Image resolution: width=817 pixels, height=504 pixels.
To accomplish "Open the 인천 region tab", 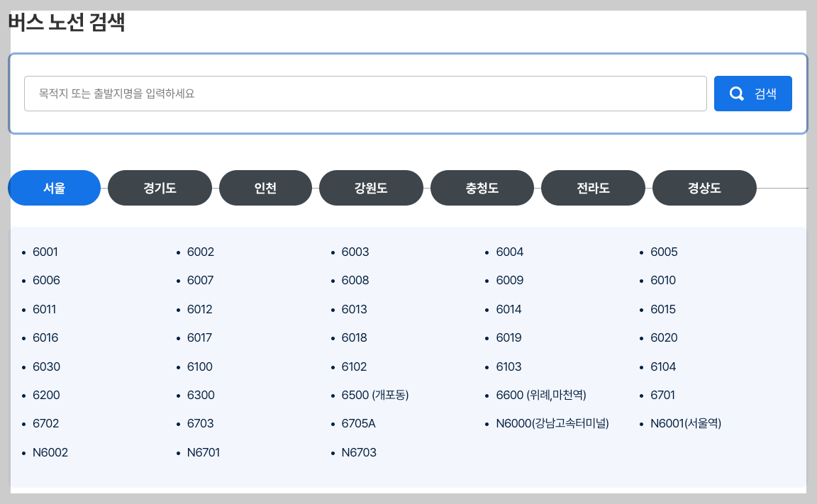I will click(265, 187).
